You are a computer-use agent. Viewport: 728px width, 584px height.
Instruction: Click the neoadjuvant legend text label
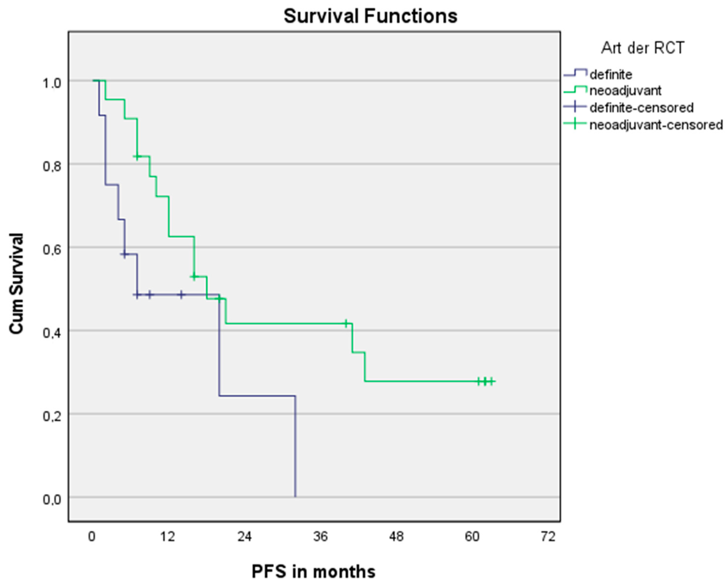(625, 91)
